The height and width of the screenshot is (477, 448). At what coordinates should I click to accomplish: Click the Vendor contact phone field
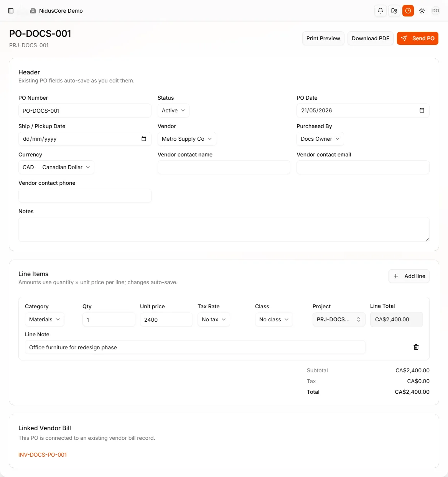point(85,196)
